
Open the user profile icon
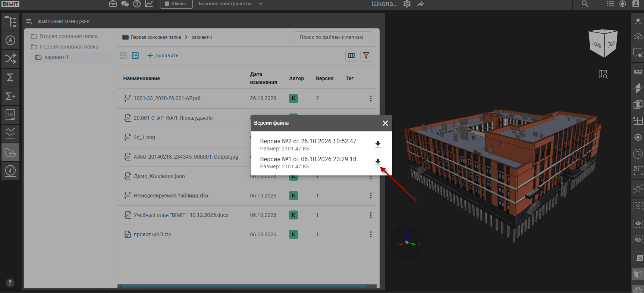coord(636,4)
